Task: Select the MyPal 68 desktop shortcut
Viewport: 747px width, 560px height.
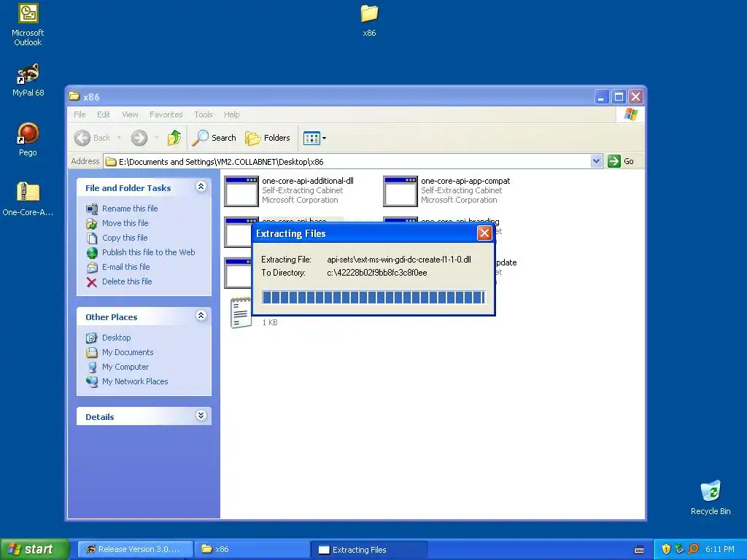Action: click(28, 79)
